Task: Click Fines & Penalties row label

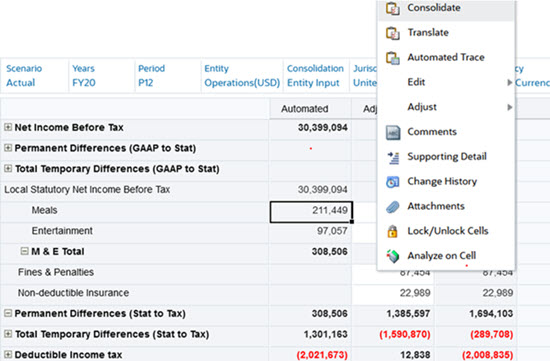Action: coord(56,272)
